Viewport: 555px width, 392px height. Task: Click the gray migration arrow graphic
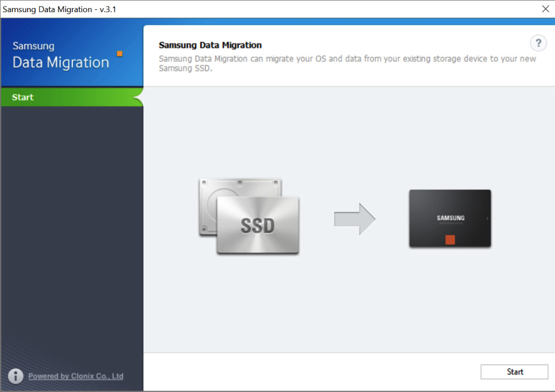click(355, 219)
